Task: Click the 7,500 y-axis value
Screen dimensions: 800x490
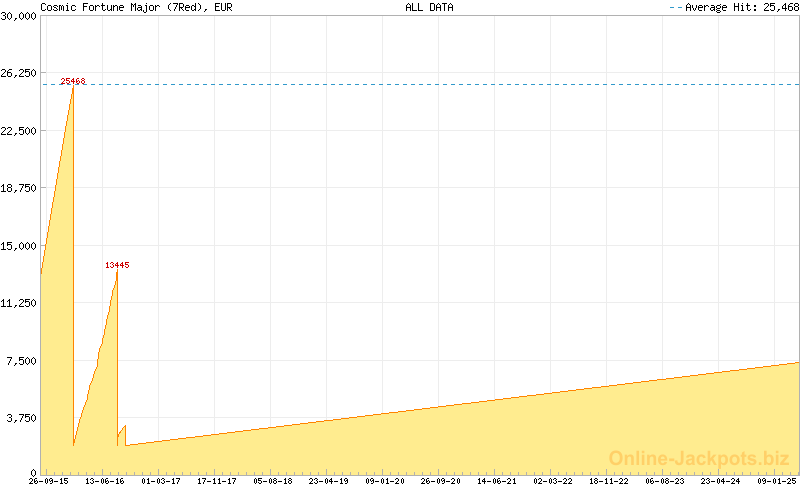Action: tap(23, 361)
